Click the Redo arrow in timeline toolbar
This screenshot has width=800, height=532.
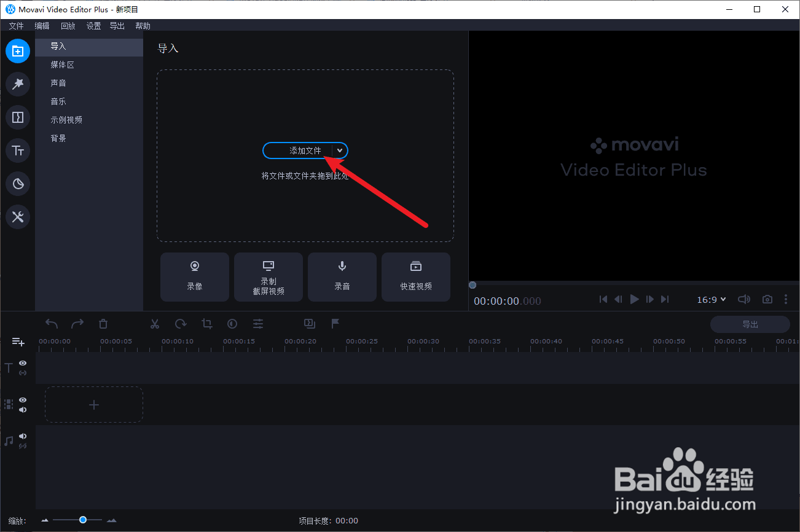click(x=77, y=324)
